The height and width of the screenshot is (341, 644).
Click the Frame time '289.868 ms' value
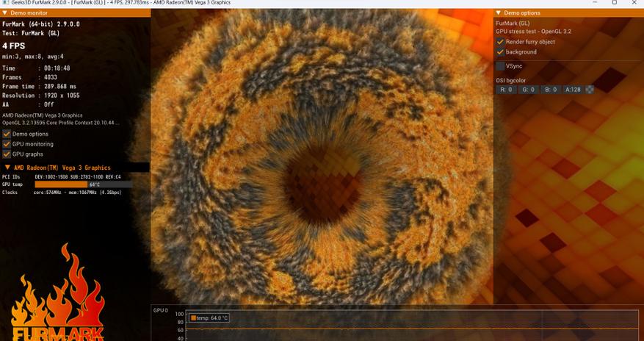[60, 86]
